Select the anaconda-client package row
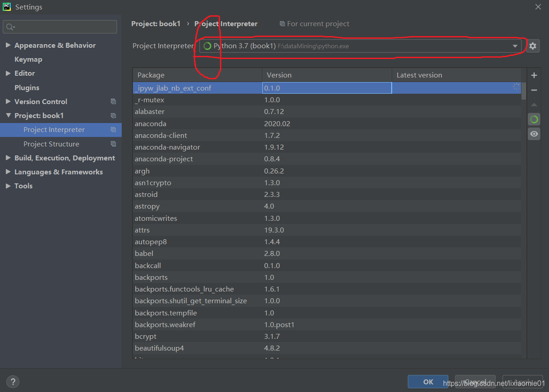Viewport: 549px width, 392px height. pyautogui.click(x=327, y=135)
